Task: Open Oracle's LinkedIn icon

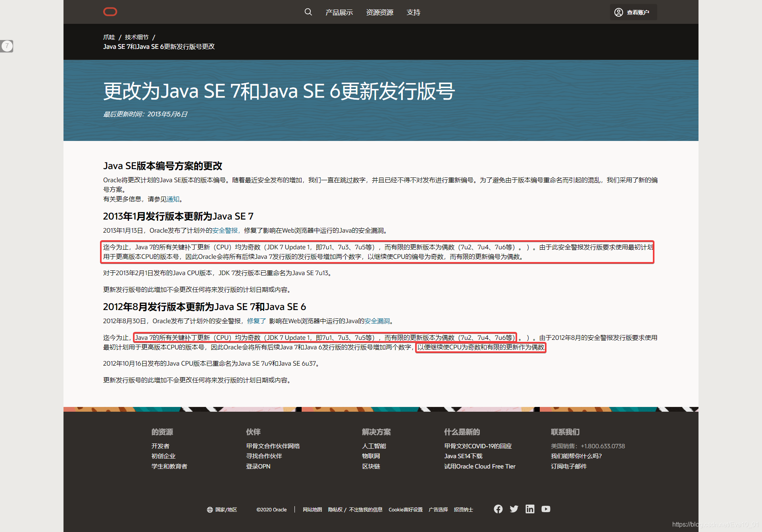Action: click(x=530, y=509)
